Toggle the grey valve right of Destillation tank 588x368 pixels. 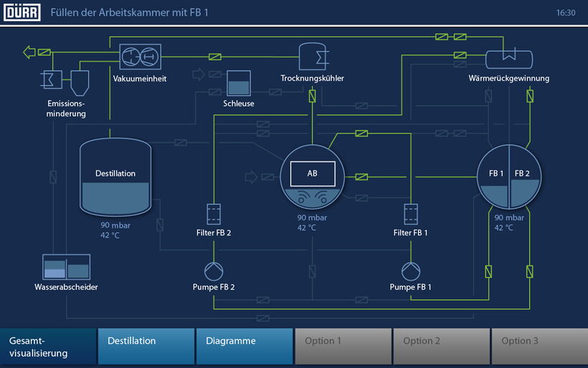click(160, 225)
